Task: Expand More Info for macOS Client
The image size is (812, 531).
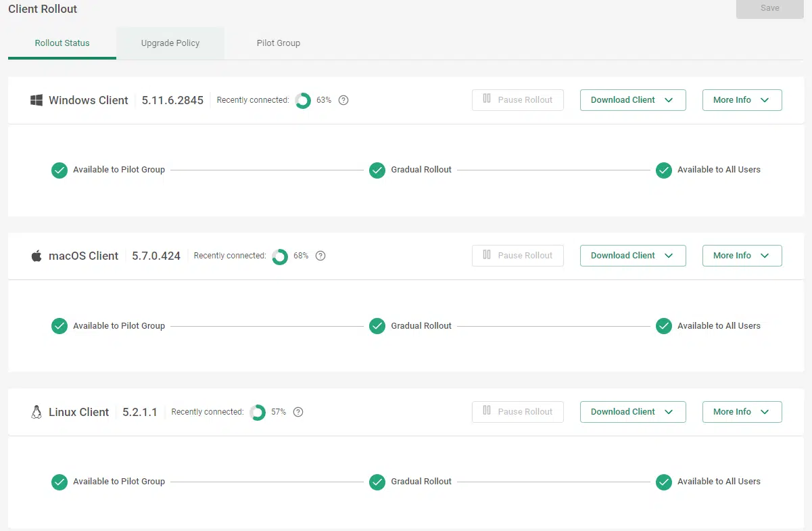Action: 742,256
